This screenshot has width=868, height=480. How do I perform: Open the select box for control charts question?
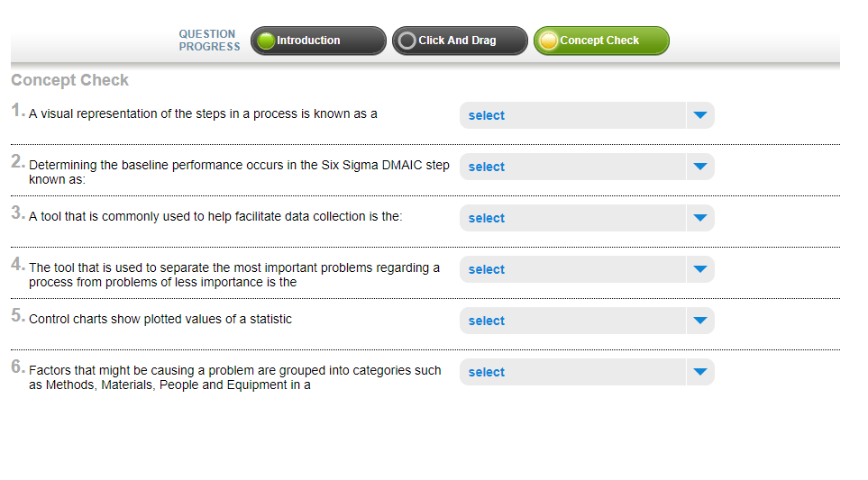tap(587, 321)
